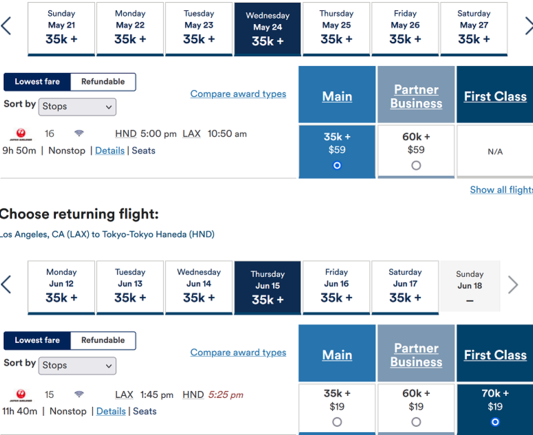Click the Wi-Fi icon on flight 15
The height and width of the screenshot is (435, 533).
tap(79, 394)
